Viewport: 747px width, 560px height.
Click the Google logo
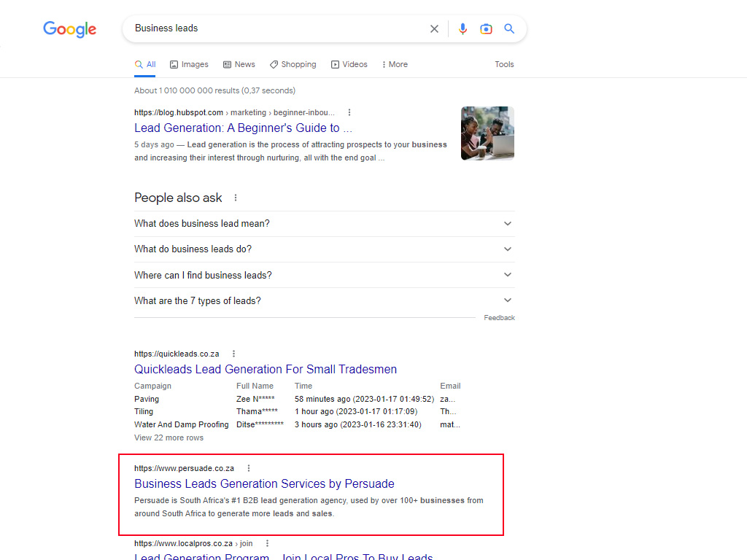coord(69,29)
